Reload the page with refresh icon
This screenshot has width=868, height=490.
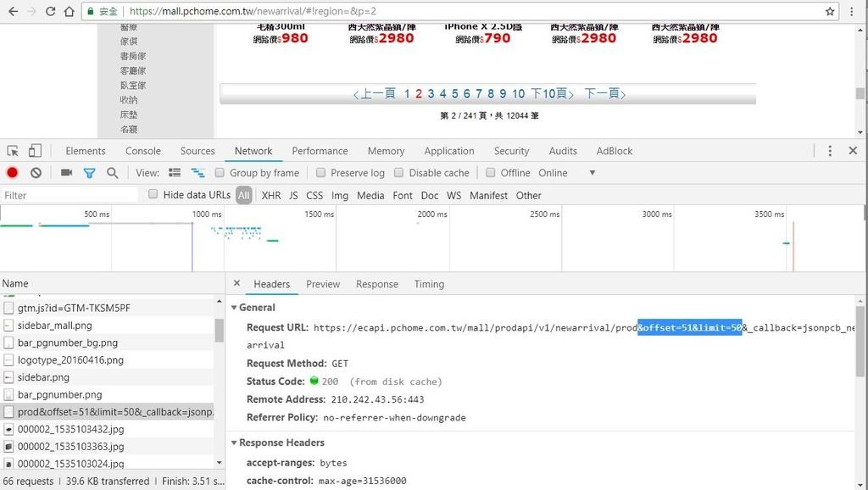coord(50,11)
